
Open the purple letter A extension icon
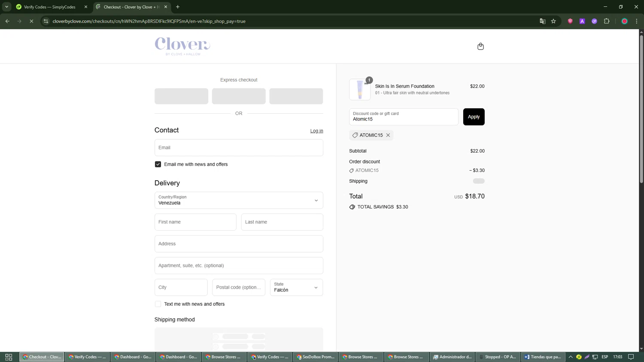pyautogui.click(x=582, y=21)
